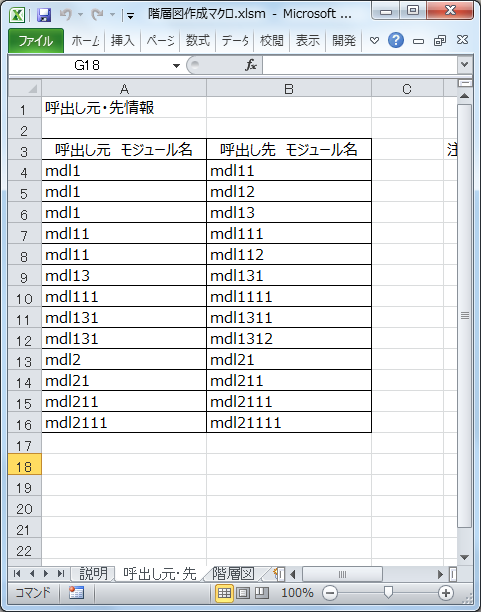Minimize the ribbon using heart-shaped arrow icon
This screenshot has width=481, height=612.
[x=374, y=41]
